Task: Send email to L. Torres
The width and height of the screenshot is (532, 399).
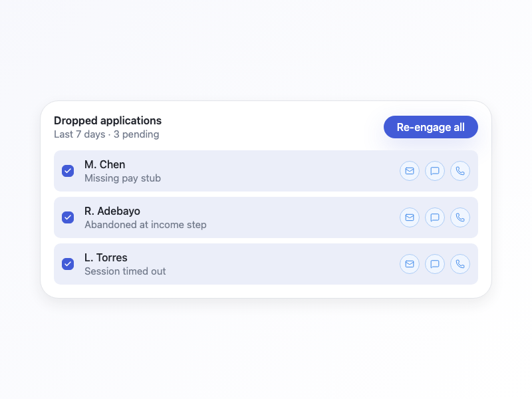Action: pyautogui.click(x=410, y=264)
